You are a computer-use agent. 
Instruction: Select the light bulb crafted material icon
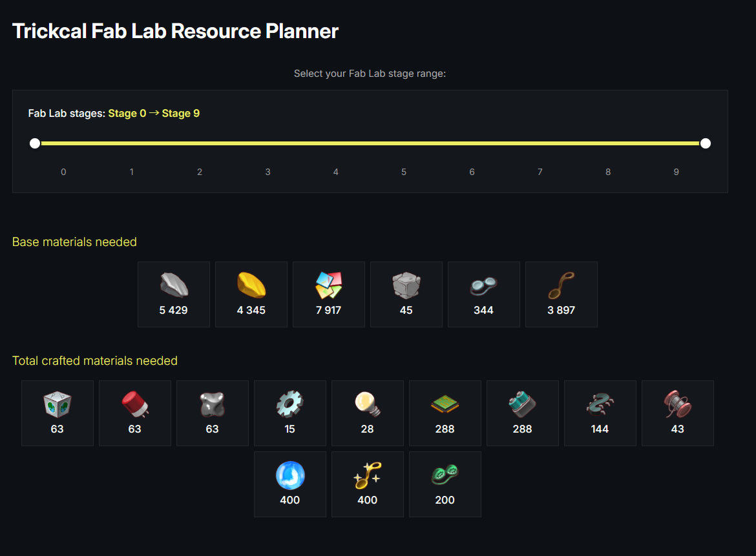[x=367, y=404]
